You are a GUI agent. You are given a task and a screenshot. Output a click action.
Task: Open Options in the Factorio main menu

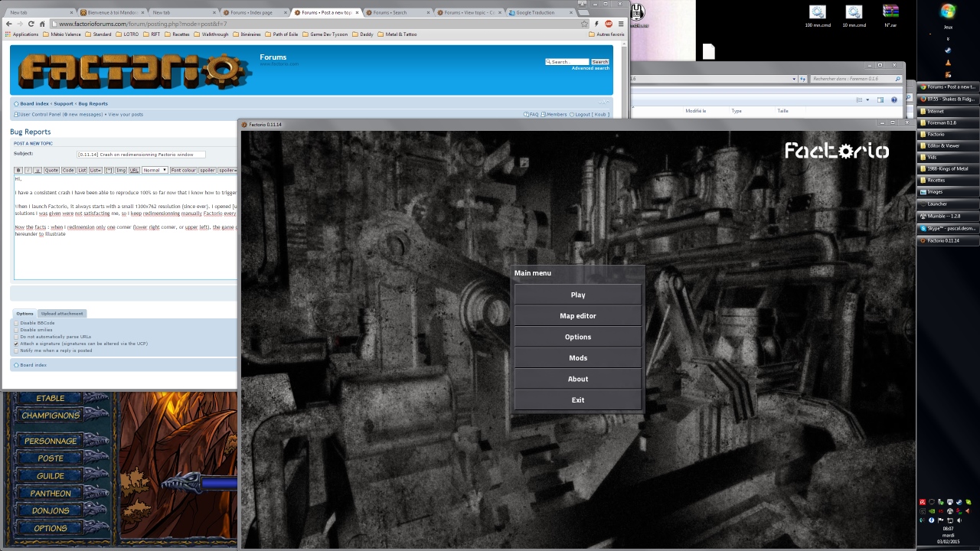pos(578,337)
